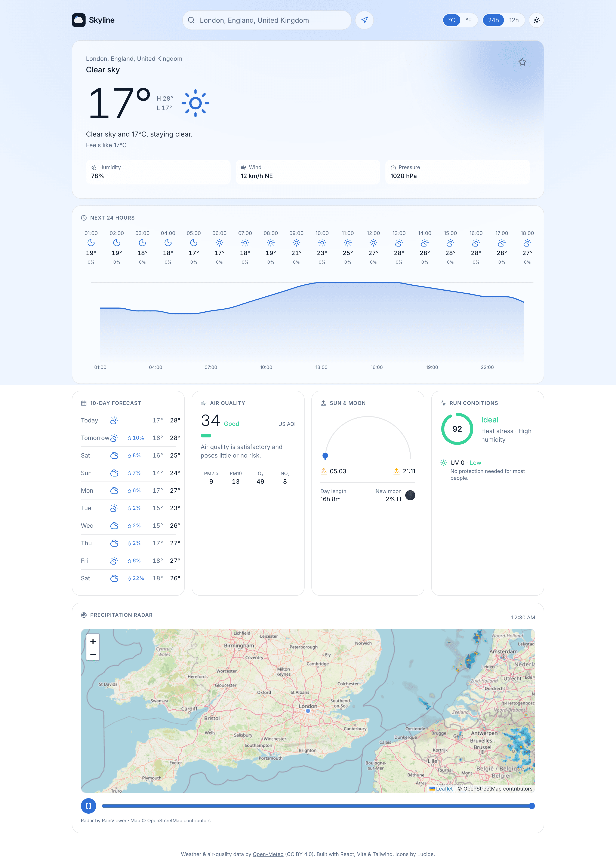
Task: Click the Run Conditions activity icon
Action: tap(443, 403)
